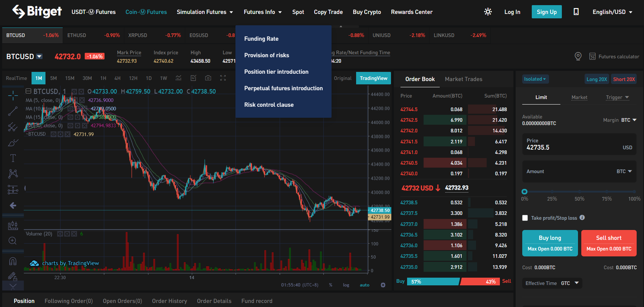The height and width of the screenshot is (307, 644).
Task: Hide the ~BTCUSD series via eye icon
Action: point(54,134)
